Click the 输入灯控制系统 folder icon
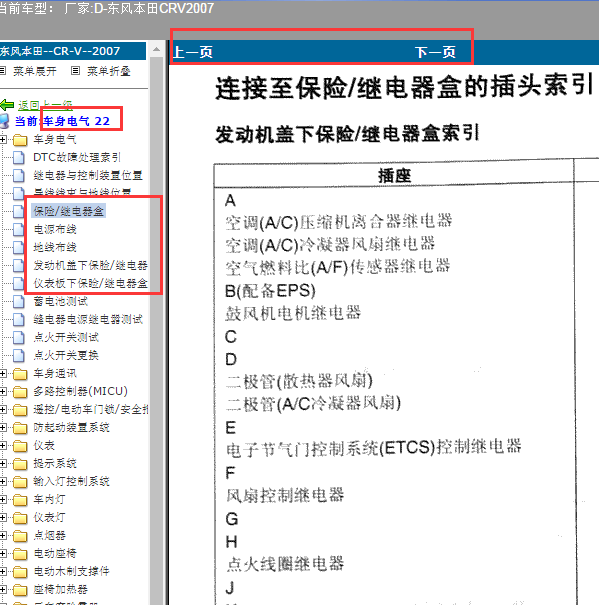 [x=20, y=482]
